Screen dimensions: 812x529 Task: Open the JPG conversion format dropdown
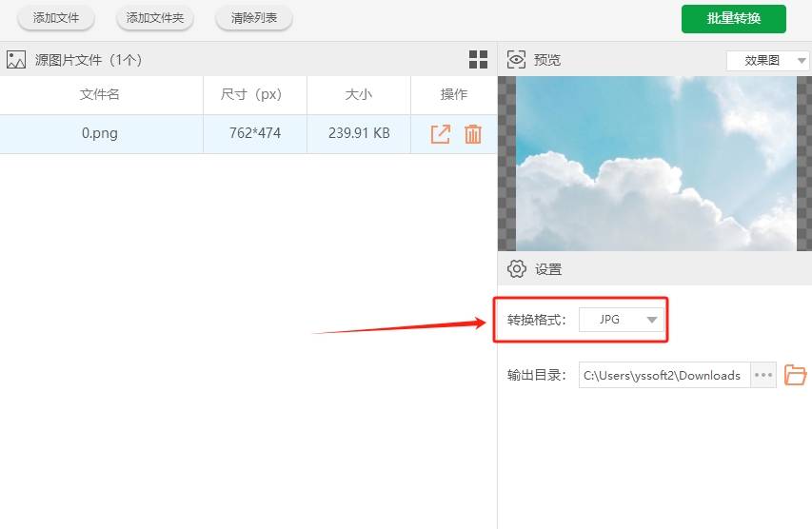pos(622,320)
